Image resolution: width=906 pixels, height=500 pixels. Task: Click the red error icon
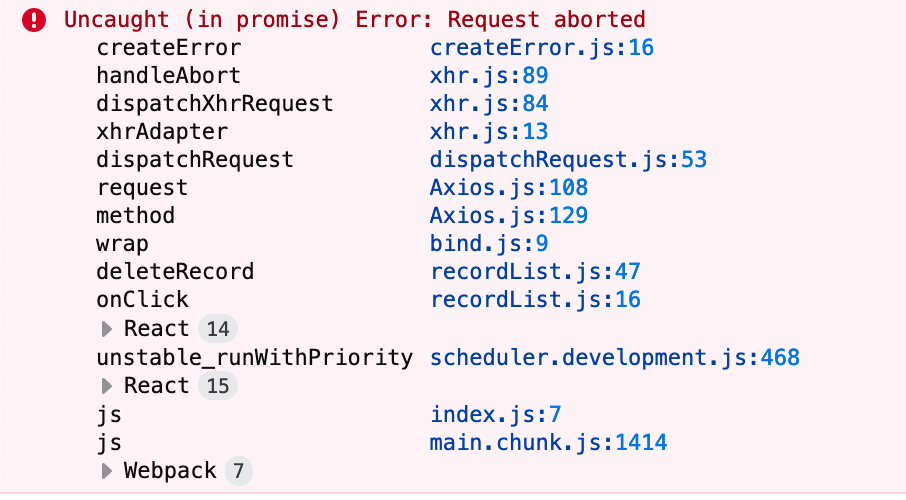coord(36,19)
